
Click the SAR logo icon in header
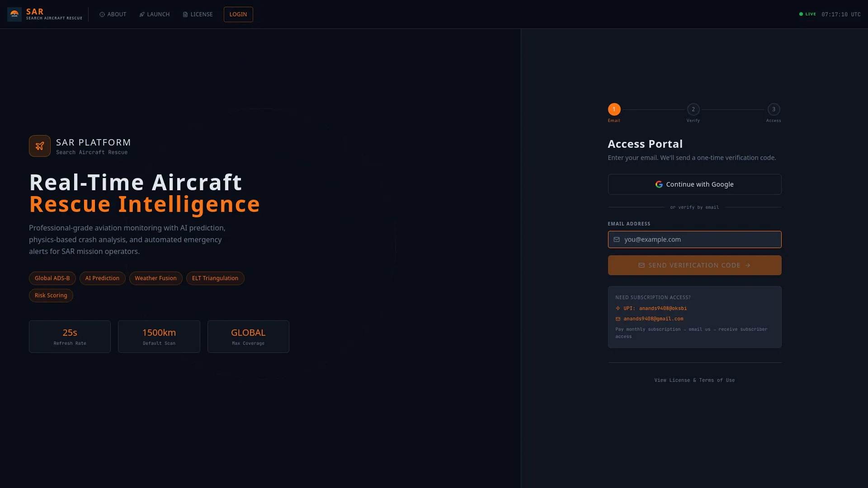pos(14,14)
